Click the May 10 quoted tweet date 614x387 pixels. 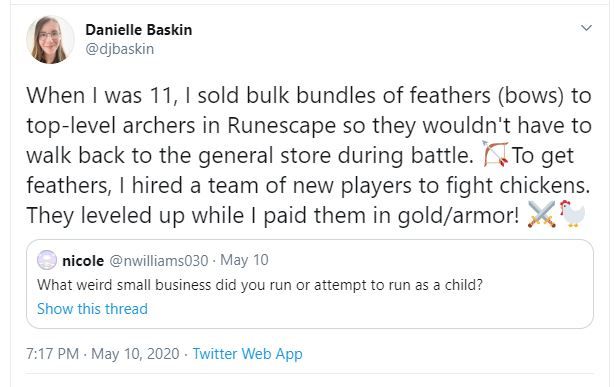pyautogui.click(x=244, y=260)
